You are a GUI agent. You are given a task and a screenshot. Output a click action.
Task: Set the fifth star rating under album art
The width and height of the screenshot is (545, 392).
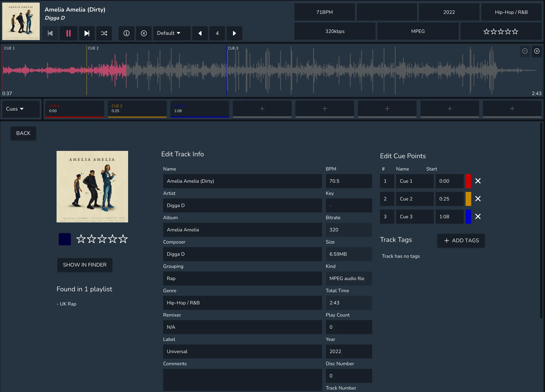coord(123,239)
